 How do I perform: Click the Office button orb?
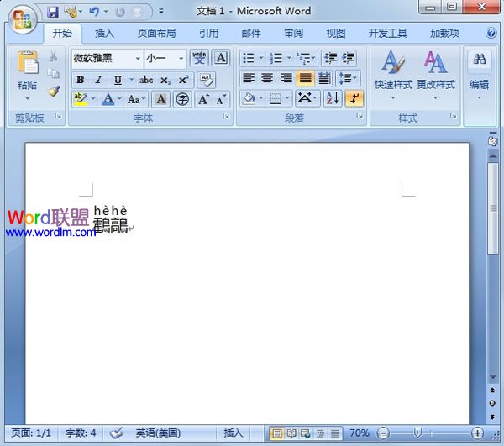pyautogui.click(x=23, y=20)
